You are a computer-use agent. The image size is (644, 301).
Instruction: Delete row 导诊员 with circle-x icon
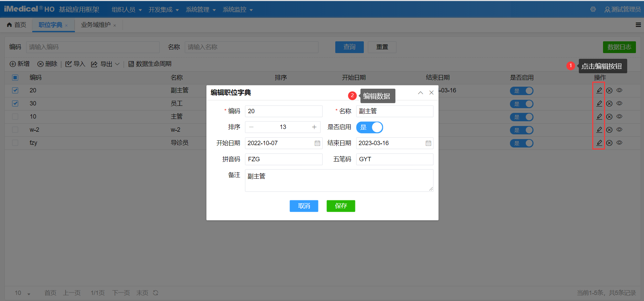pos(609,143)
